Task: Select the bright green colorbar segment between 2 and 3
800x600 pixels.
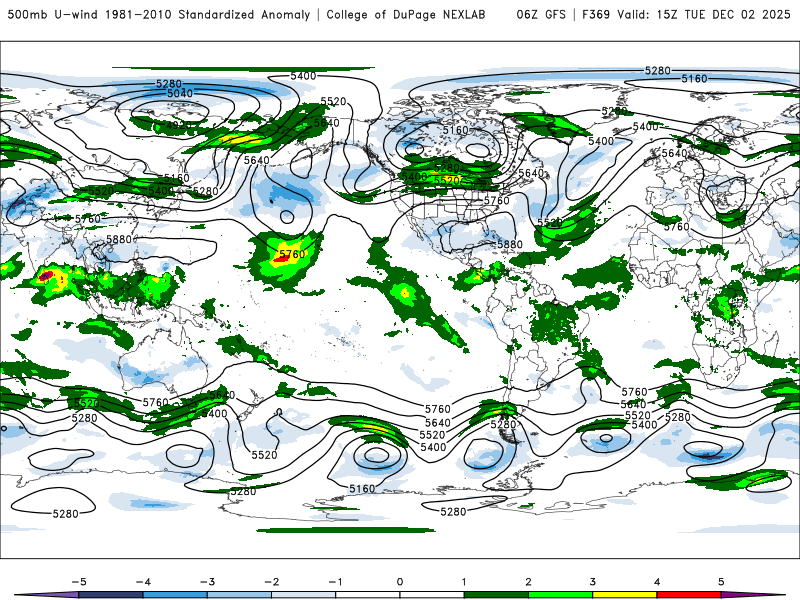Action: [x=560, y=595]
